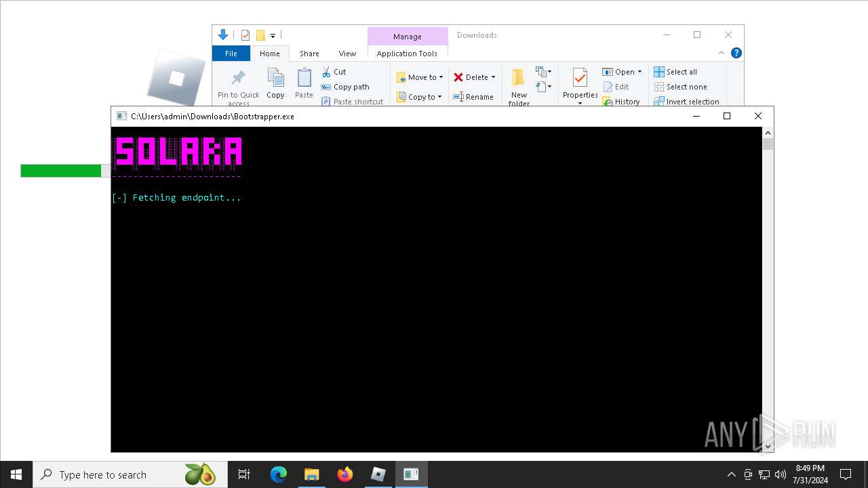The width and height of the screenshot is (868, 488).
Task: Minimize the Bootstrapper console window
Action: coord(696,116)
